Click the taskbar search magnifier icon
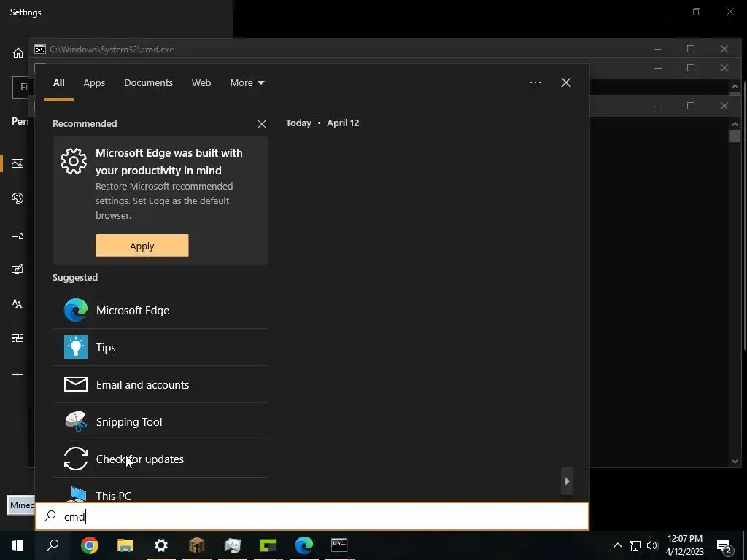Viewport: 747px width, 560px height. click(53, 545)
